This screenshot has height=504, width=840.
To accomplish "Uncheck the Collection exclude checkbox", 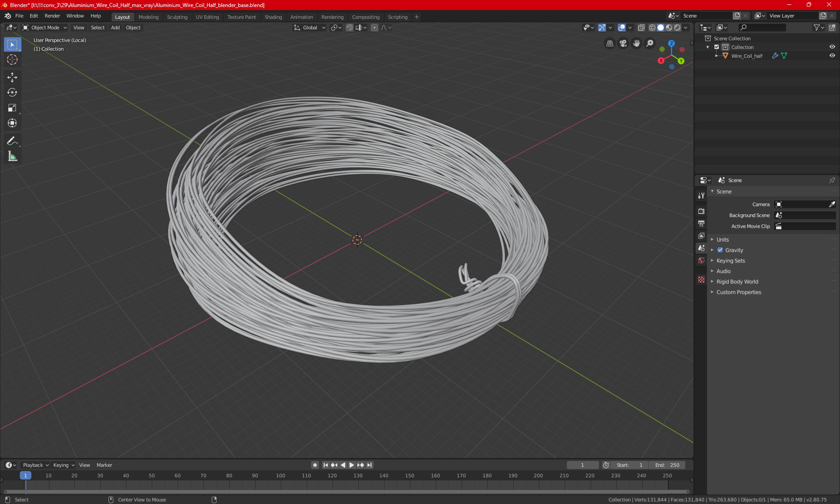I will click(717, 47).
